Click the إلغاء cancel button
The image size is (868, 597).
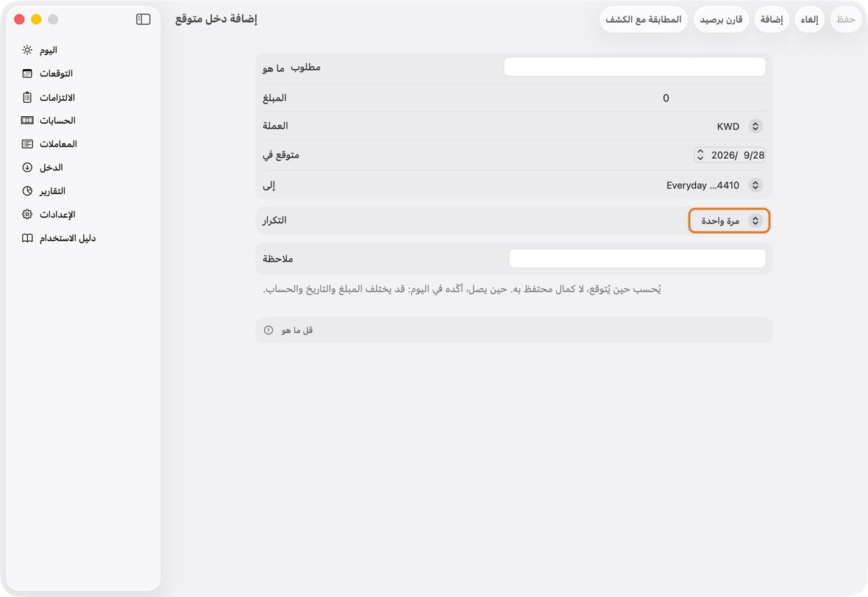[x=809, y=19]
